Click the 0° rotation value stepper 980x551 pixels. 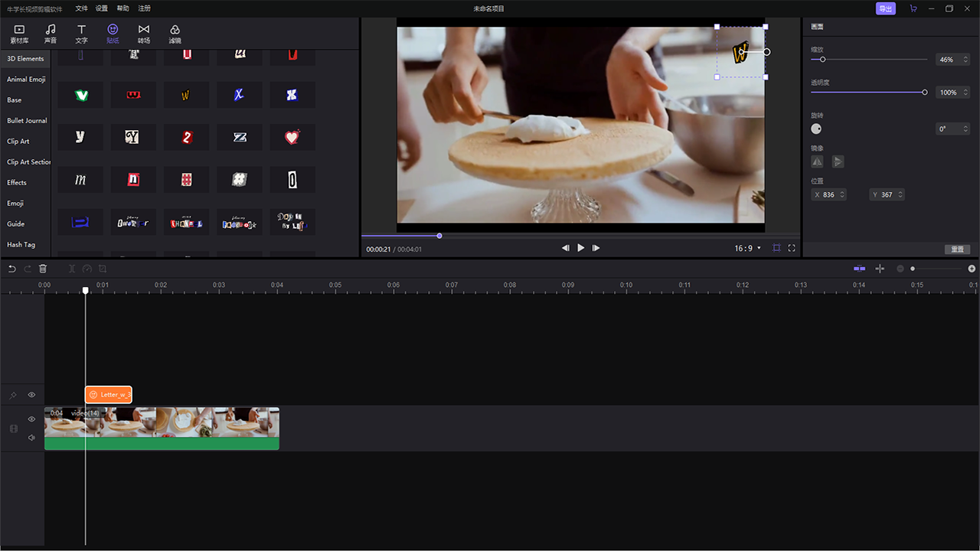[965, 129]
